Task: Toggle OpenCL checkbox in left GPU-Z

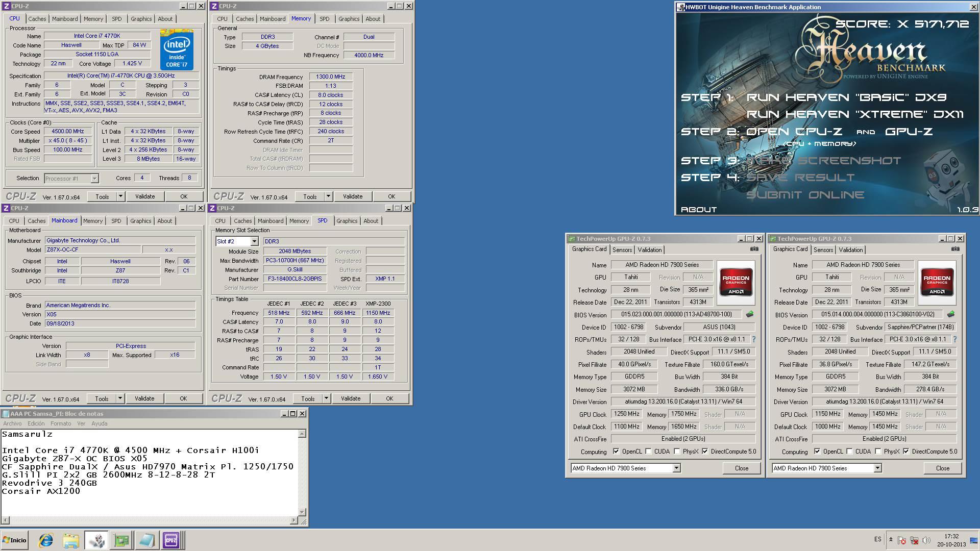Action: pos(616,452)
